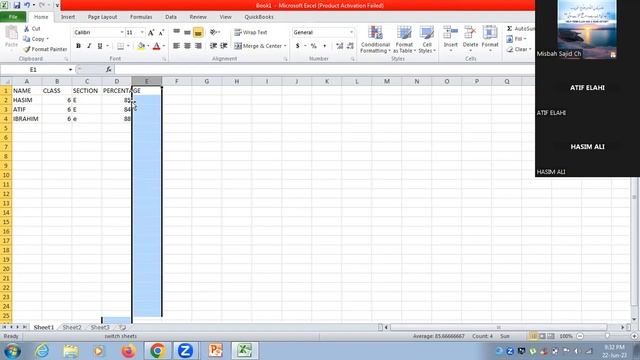
Task: Click the Orientation text-angle icon
Action: (214, 32)
